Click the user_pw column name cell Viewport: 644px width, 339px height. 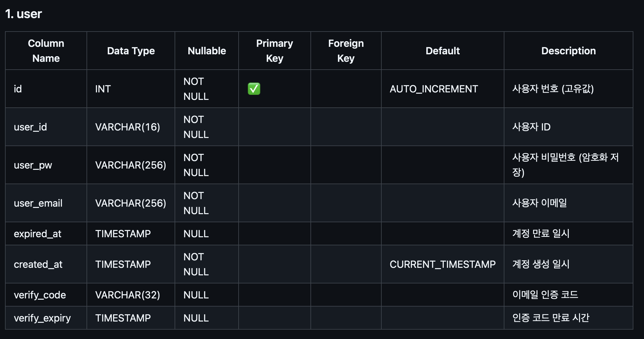click(33, 165)
